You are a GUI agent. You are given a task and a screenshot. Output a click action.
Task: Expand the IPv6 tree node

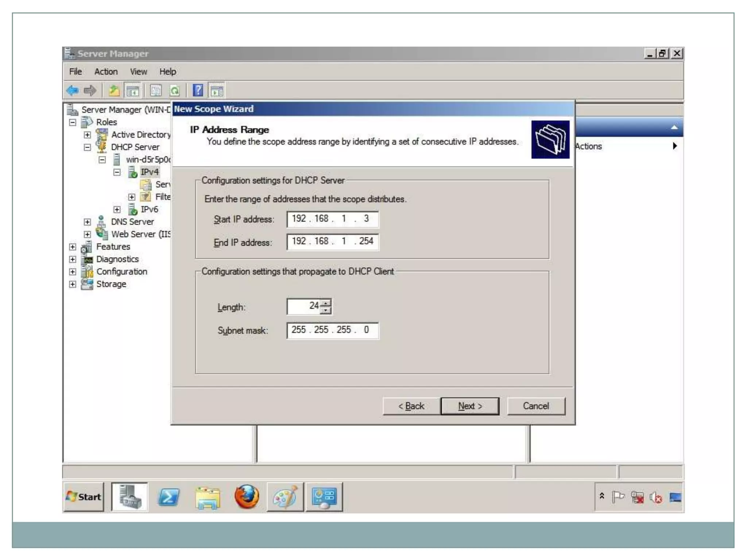tap(117, 209)
